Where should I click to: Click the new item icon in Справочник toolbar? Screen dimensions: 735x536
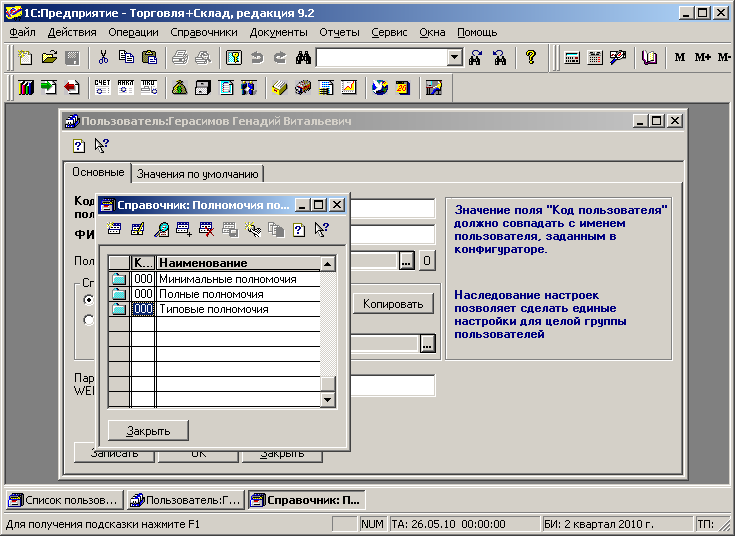[114, 229]
